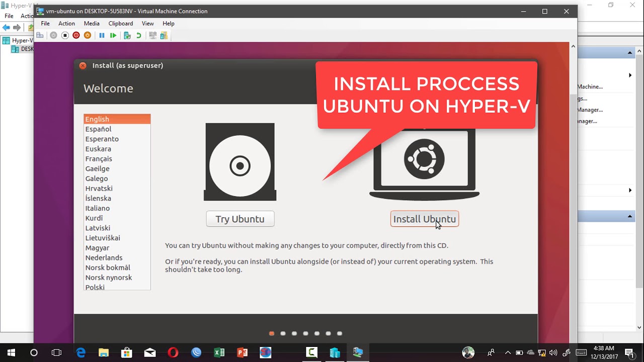Open the Windows Start menu
Screen dimensions: 644x362
11,352
